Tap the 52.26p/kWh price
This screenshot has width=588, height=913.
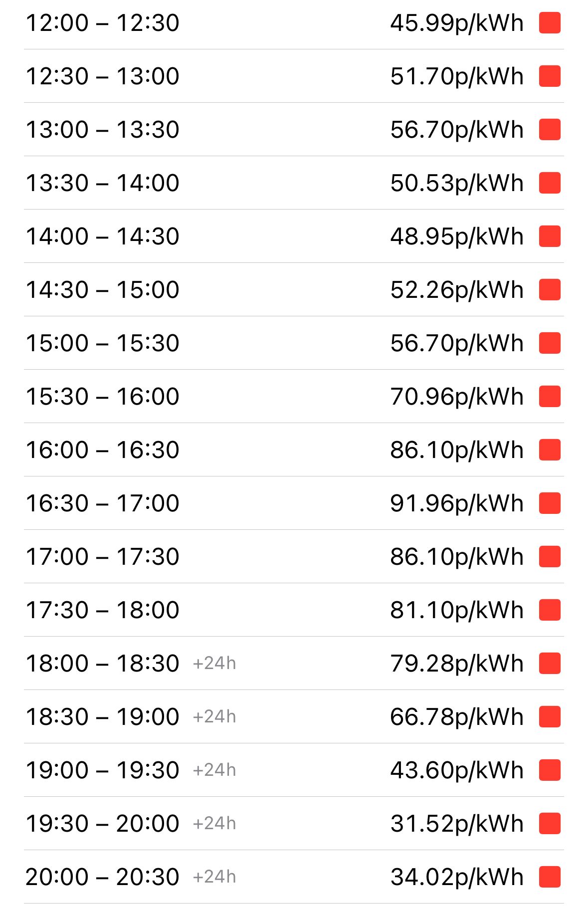coord(457,290)
